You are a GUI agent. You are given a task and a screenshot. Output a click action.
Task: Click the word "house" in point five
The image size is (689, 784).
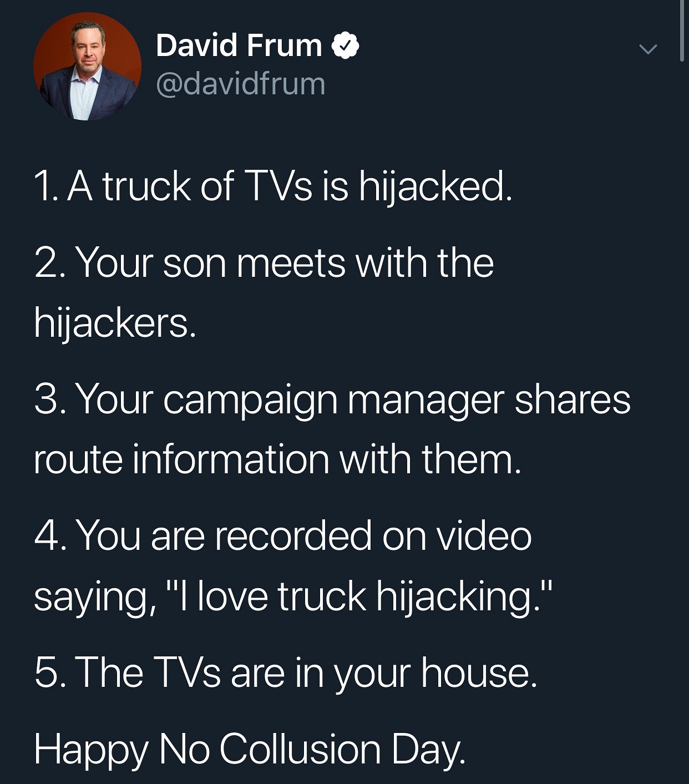[475, 672]
